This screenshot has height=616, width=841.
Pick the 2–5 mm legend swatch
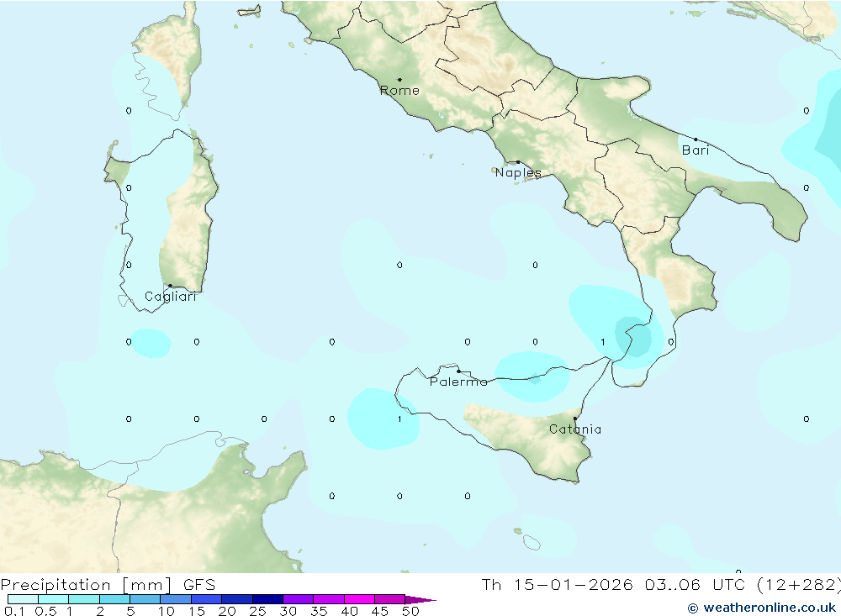[114, 599]
